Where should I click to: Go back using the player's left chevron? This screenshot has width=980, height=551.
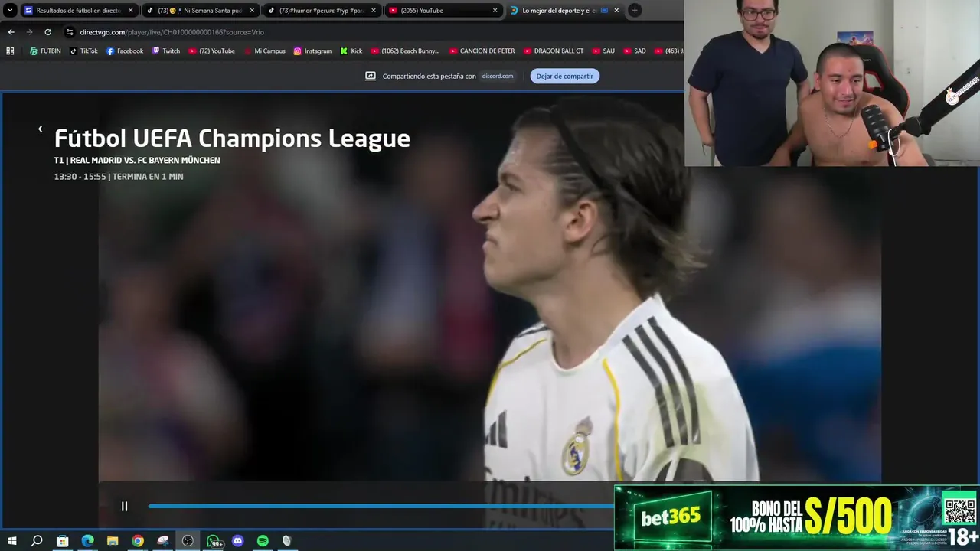point(40,129)
